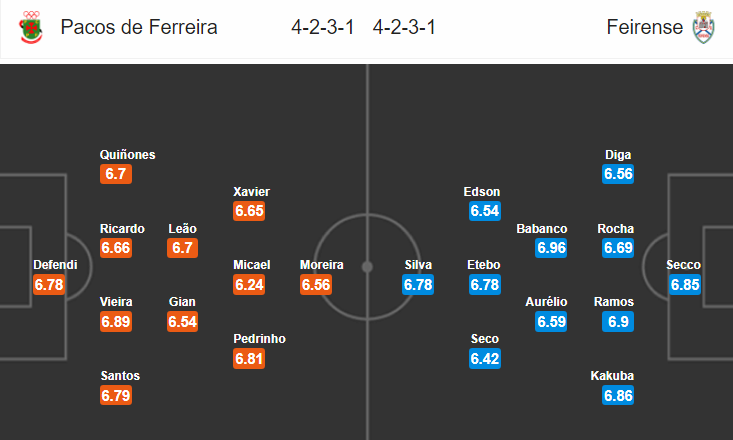Click Santos' 6.79 rating badge

pos(116,396)
